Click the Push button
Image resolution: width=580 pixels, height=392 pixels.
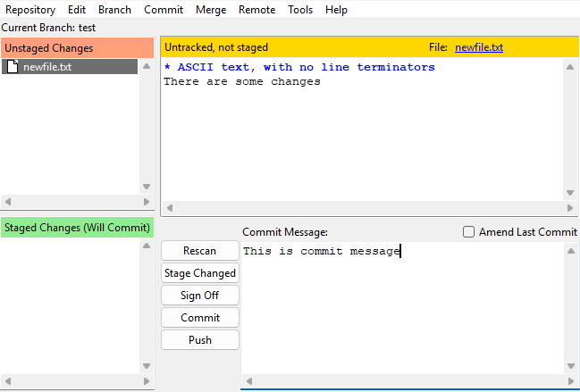(x=200, y=339)
